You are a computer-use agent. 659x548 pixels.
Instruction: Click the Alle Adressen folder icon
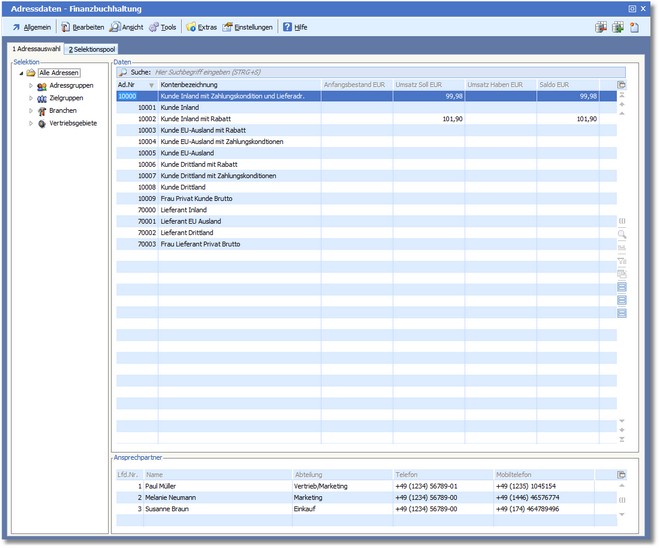pos(31,73)
